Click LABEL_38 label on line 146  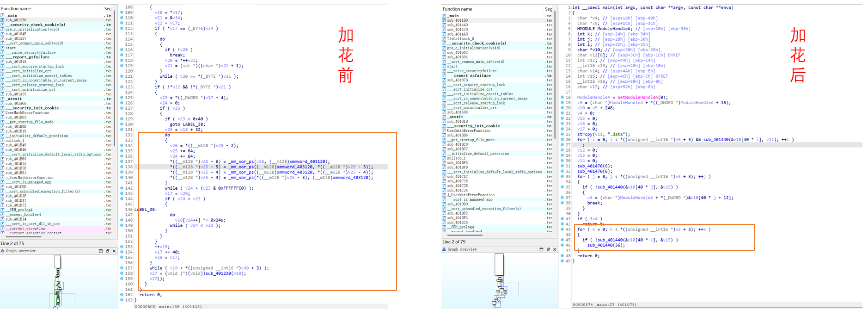pos(145,209)
